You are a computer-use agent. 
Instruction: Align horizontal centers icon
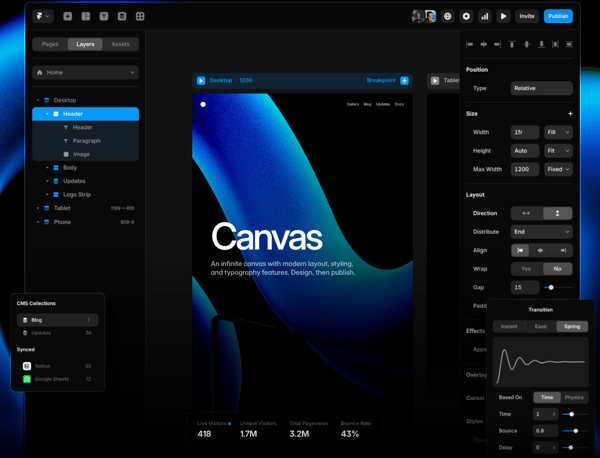click(484, 44)
